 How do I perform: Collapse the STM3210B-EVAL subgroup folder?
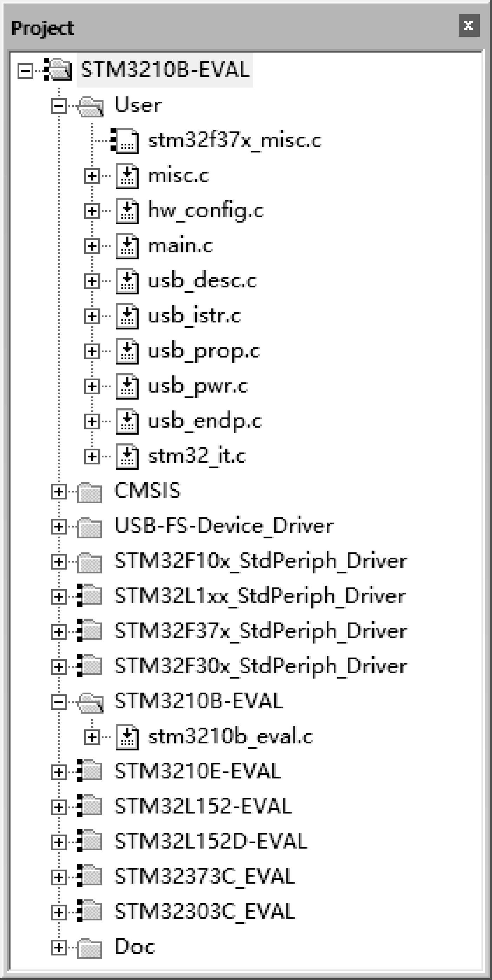click(x=59, y=702)
